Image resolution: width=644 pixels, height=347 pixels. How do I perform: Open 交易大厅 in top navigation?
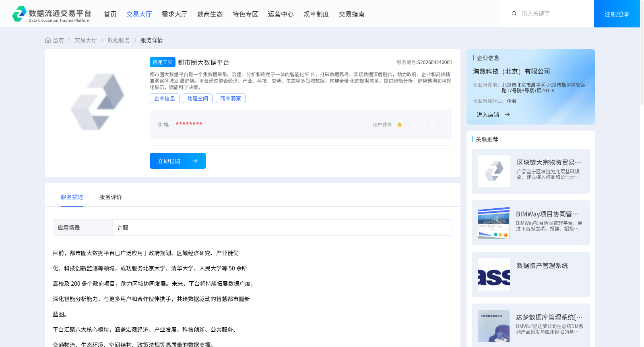point(139,14)
